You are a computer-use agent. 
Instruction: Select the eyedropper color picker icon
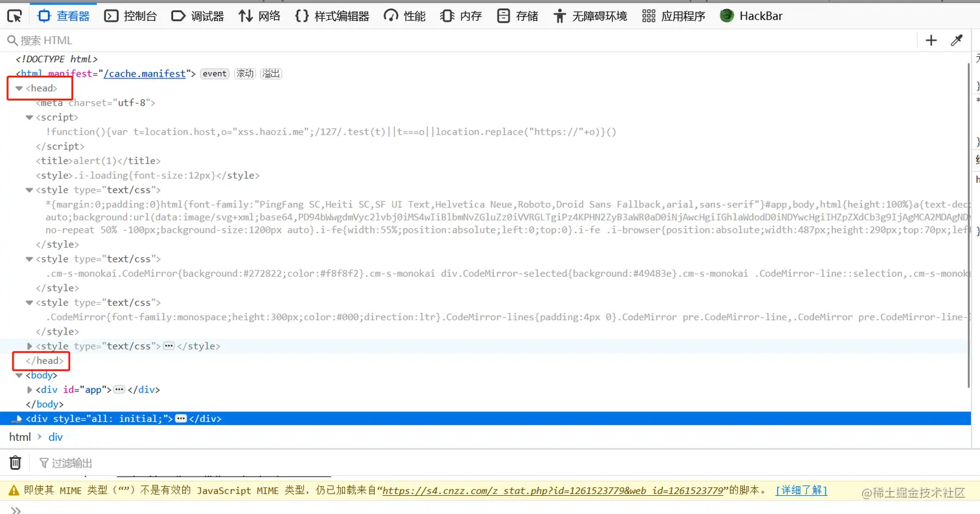[957, 40]
